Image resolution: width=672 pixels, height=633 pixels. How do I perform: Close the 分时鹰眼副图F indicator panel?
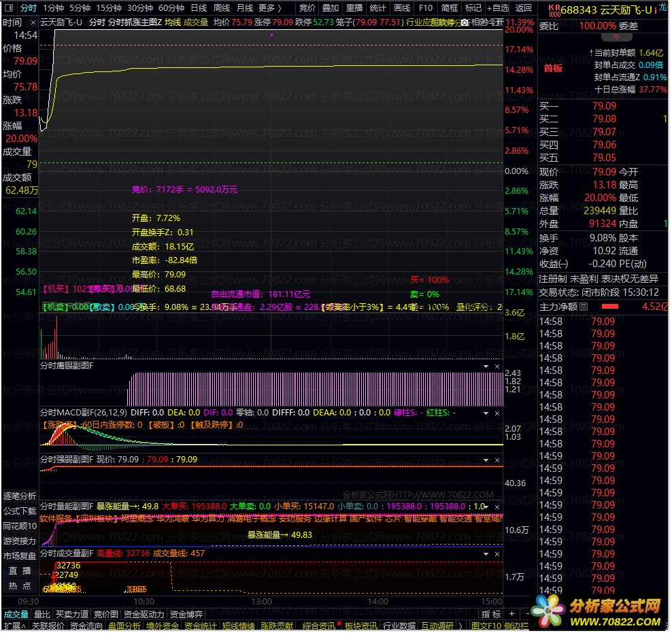pyautogui.click(x=499, y=367)
